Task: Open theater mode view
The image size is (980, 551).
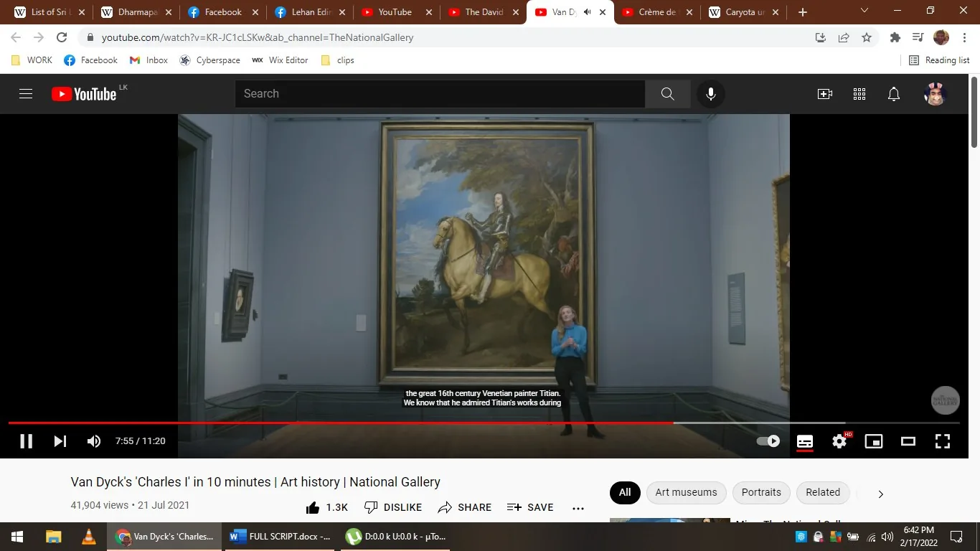Action: (908, 441)
